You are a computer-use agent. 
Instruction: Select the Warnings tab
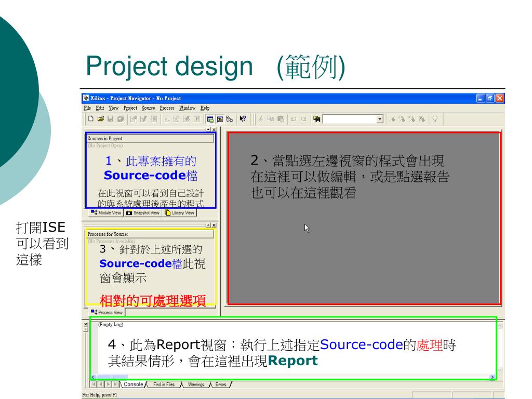(196, 384)
